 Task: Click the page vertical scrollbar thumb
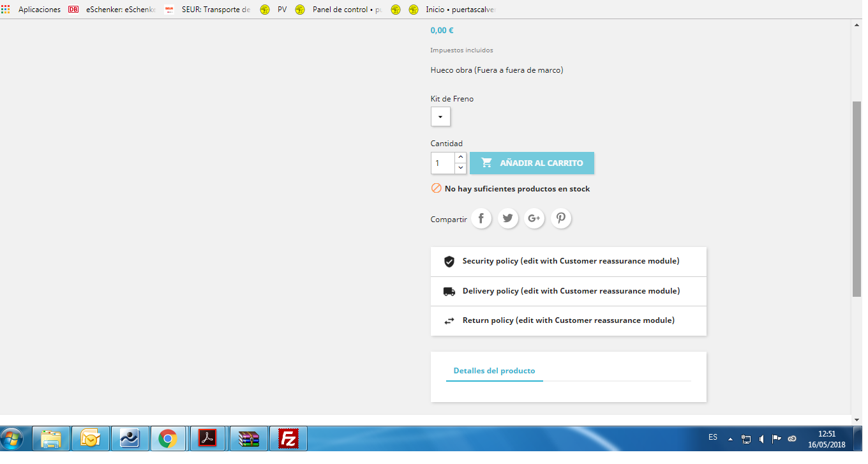click(x=857, y=198)
